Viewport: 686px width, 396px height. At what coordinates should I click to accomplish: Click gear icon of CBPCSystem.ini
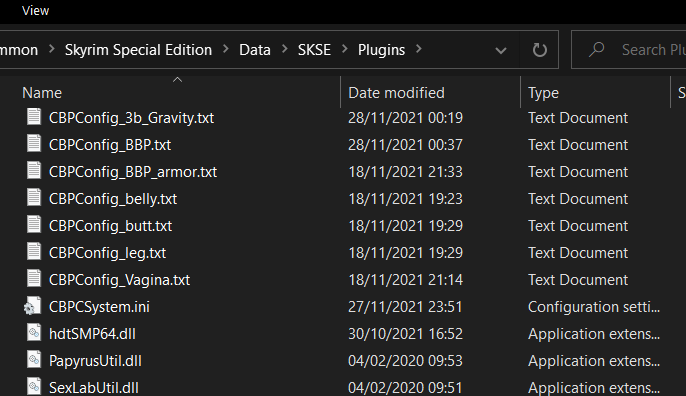click(x=32, y=306)
